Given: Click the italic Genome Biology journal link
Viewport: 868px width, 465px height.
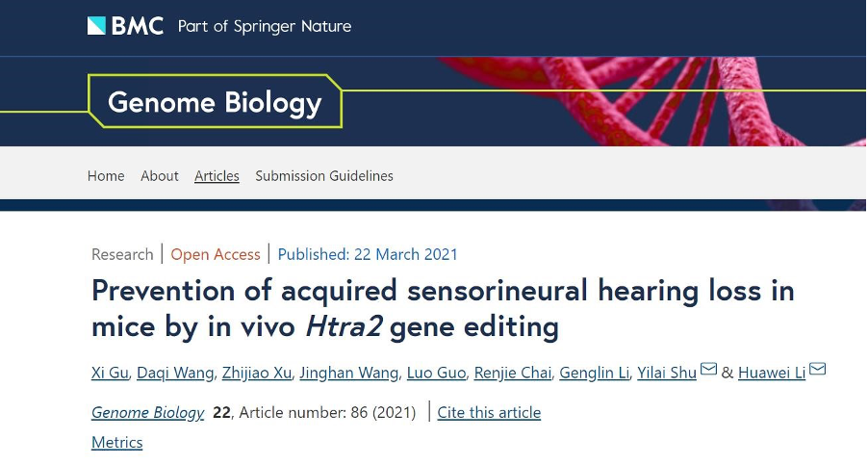Looking at the screenshot, I should [x=147, y=412].
